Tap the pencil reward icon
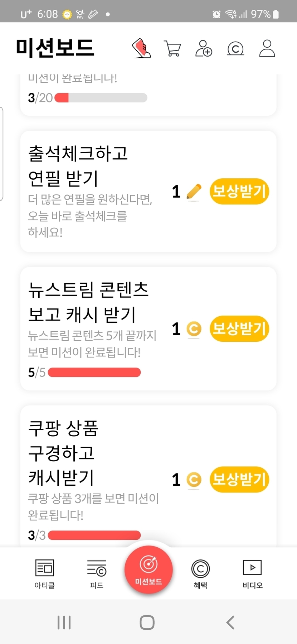The width and height of the screenshot is (297, 644). click(x=194, y=192)
